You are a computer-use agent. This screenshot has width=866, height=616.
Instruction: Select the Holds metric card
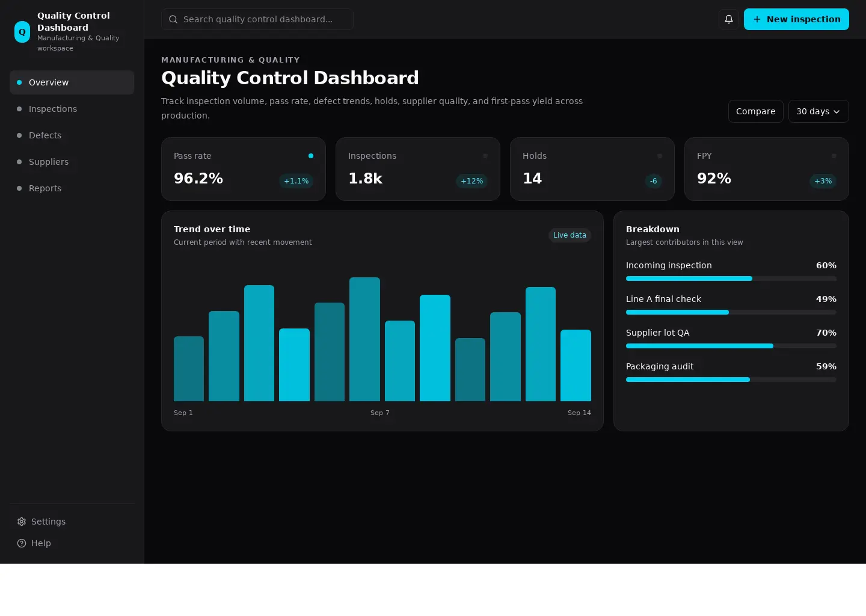tap(592, 169)
